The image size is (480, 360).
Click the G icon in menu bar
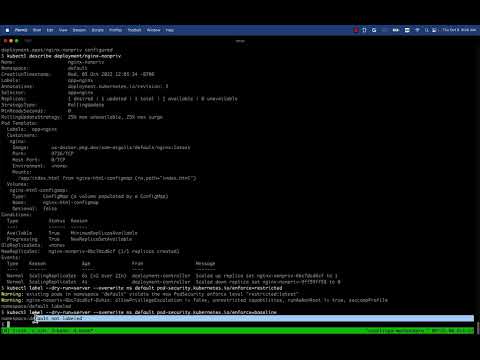point(374,30)
